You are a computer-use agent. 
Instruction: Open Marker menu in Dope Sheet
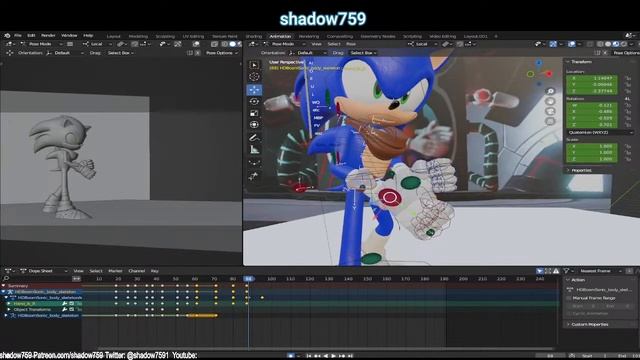pyautogui.click(x=115, y=271)
